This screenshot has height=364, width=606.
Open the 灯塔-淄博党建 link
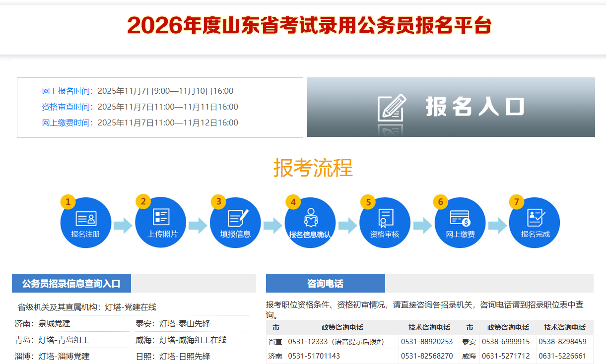[x=64, y=356]
